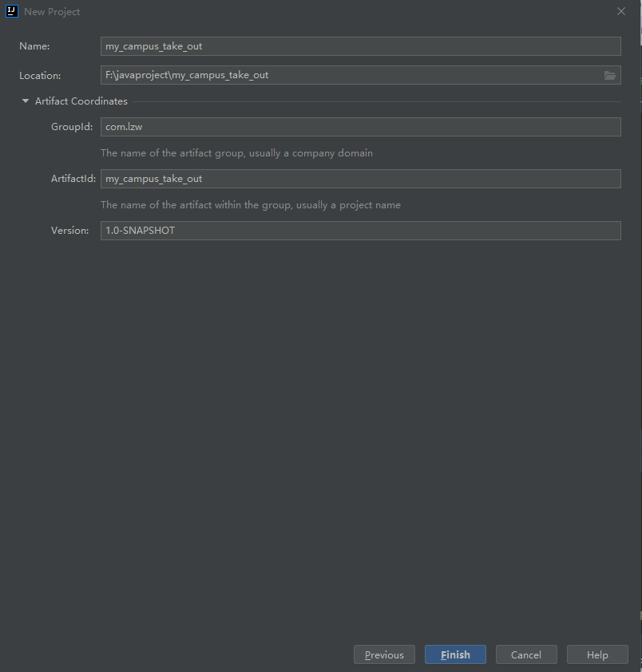Cancel the New Project dialog

(526, 654)
